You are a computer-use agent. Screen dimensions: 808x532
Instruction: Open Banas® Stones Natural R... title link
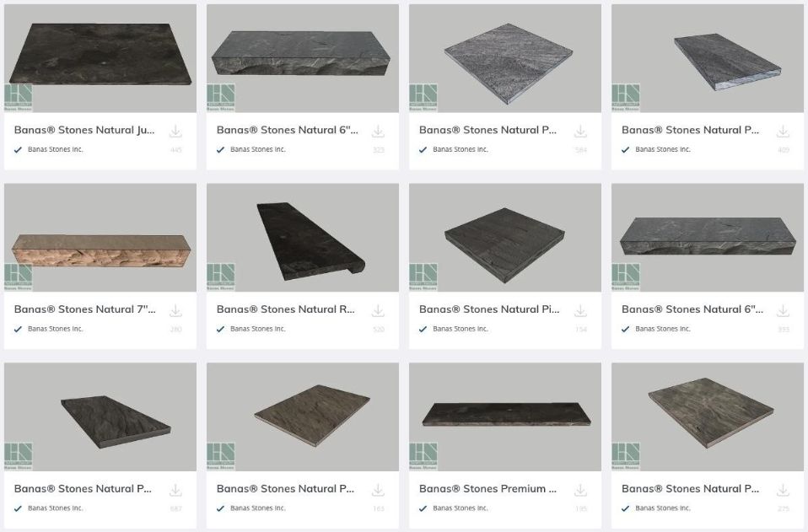click(x=285, y=309)
